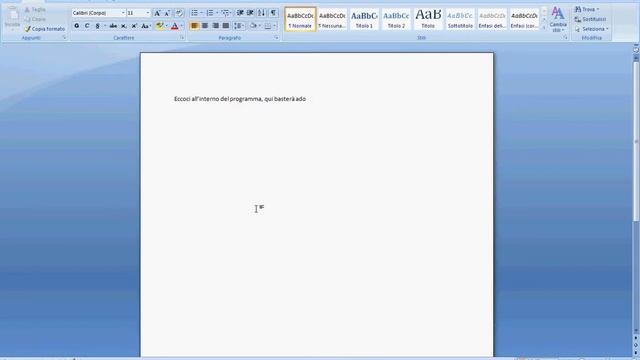This screenshot has width=640, height=360.
Task: Apply the Titolo 2 style
Action: [396, 19]
